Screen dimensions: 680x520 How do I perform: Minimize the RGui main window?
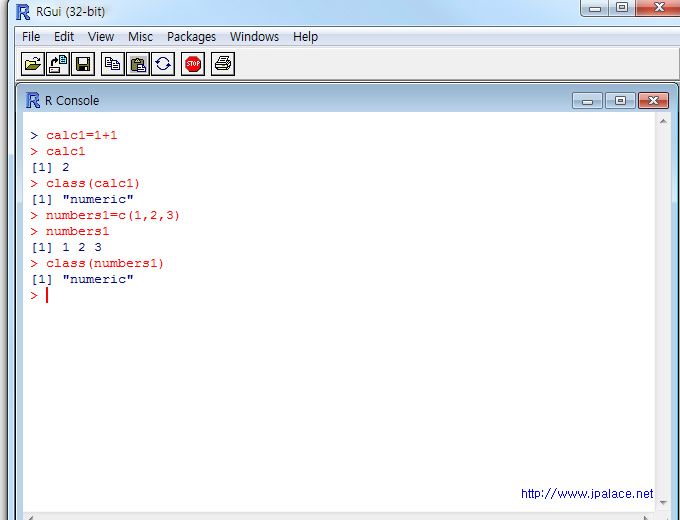(x=595, y=8)
